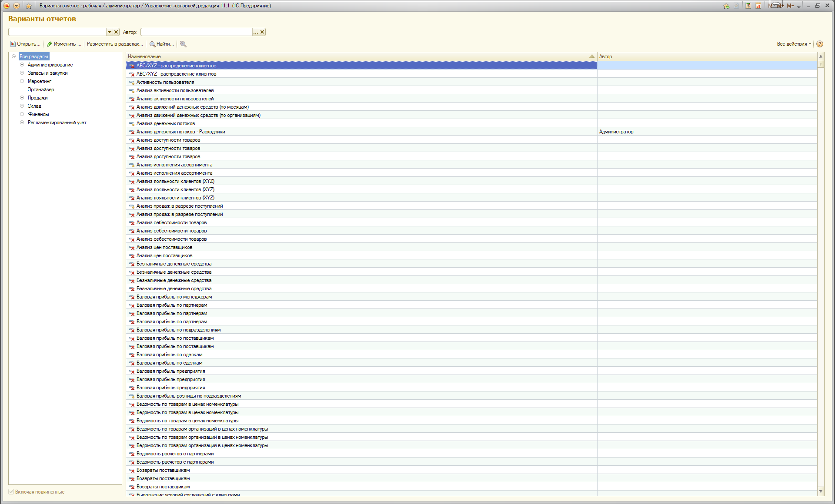Click the cancel search magnifier icon
The width and height of the screenshot is (835, 504).
(183, 44)
